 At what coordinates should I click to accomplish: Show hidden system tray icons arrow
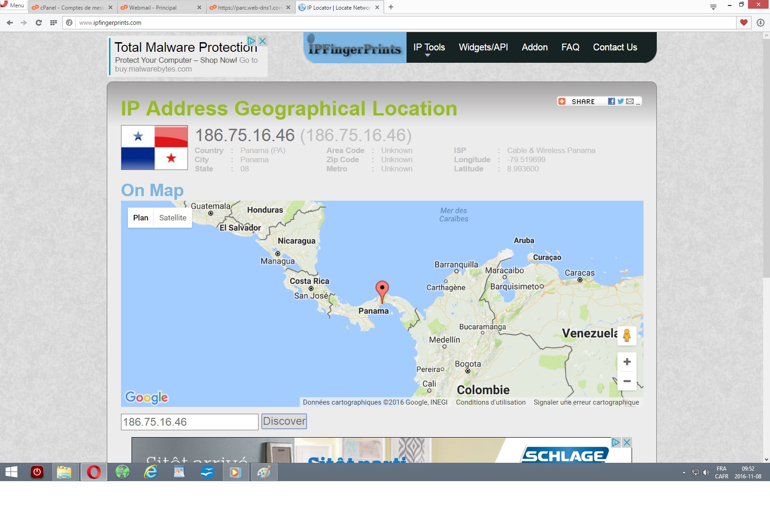point(684,472)
